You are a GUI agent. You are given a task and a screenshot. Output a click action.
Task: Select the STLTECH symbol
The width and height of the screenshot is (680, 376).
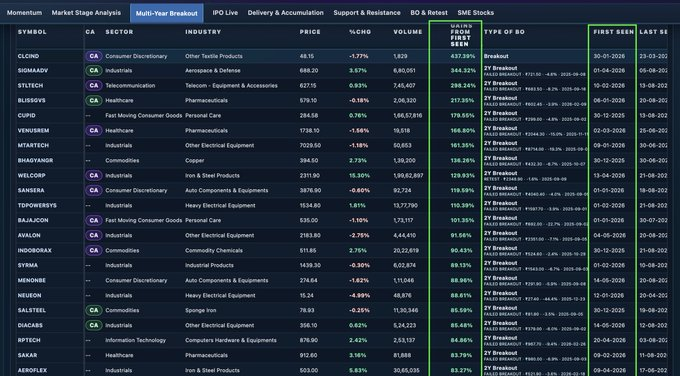tap(30, 86)
